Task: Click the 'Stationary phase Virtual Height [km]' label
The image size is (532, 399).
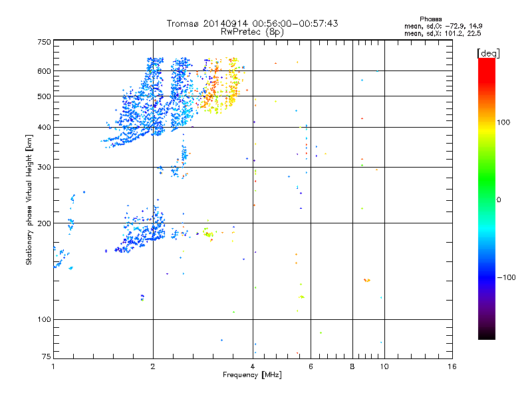Action: point(29,200)
